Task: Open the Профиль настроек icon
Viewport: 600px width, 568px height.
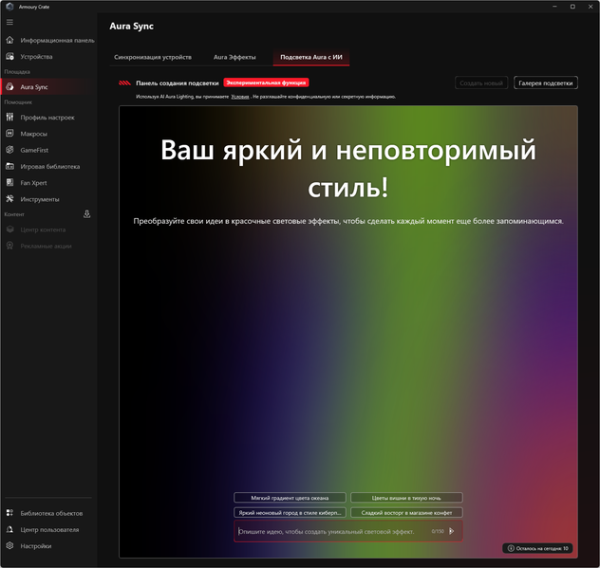Action: (10, 117)
